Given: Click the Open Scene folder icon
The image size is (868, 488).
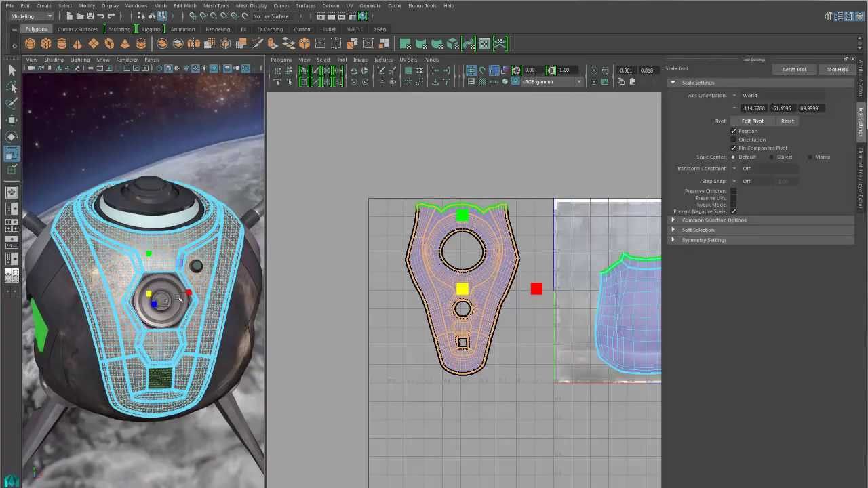Looking at the screenshot, I should (79, 16).
